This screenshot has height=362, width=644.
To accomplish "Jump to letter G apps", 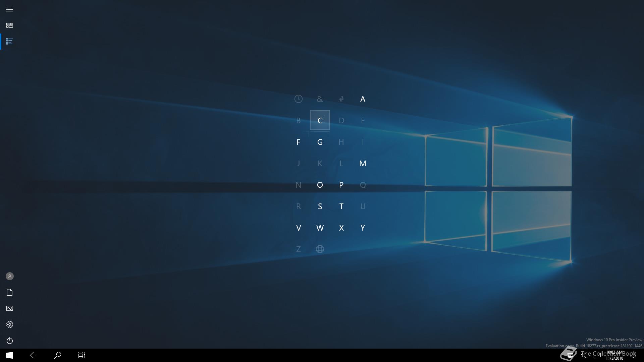I will tap(320, 142).
